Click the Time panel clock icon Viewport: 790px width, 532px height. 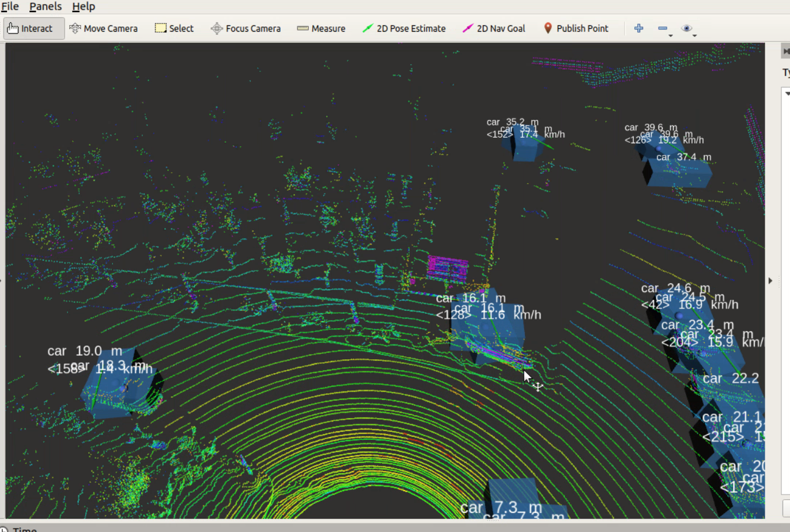pyautogui.click(x=4, y=529)
